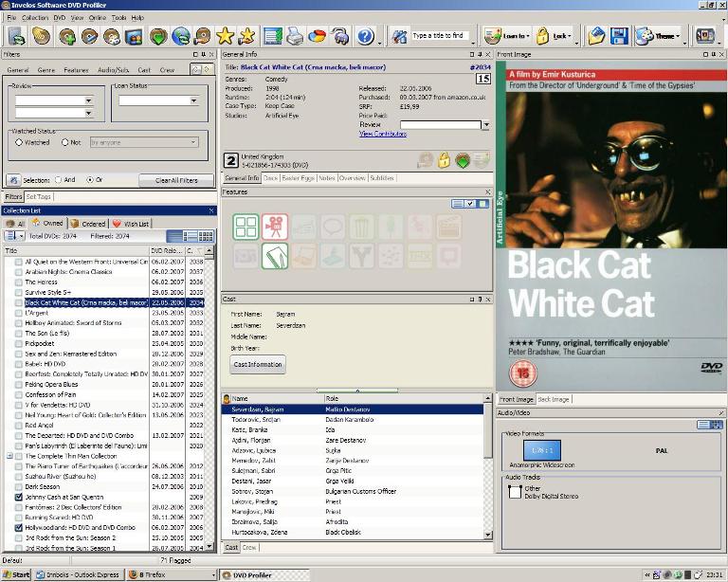Open Outlook Express from the taskbar
This screenshot has height=582, width=728.
pos(79,574)
